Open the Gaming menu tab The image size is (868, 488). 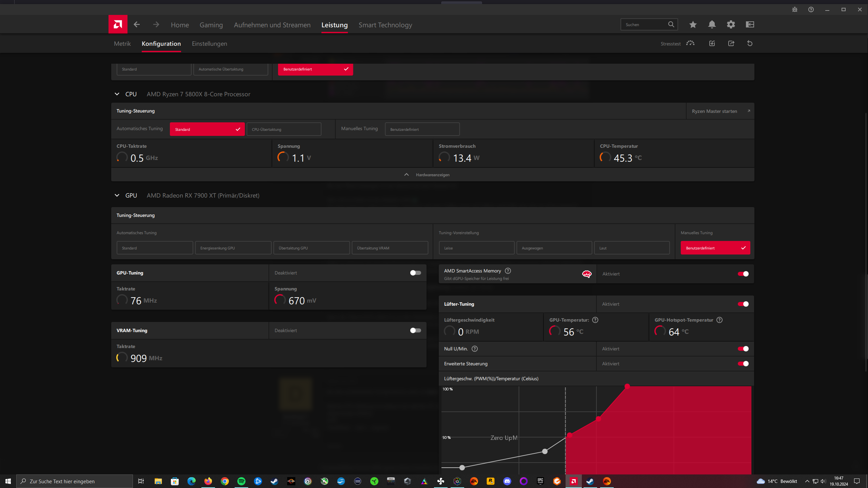211,25
